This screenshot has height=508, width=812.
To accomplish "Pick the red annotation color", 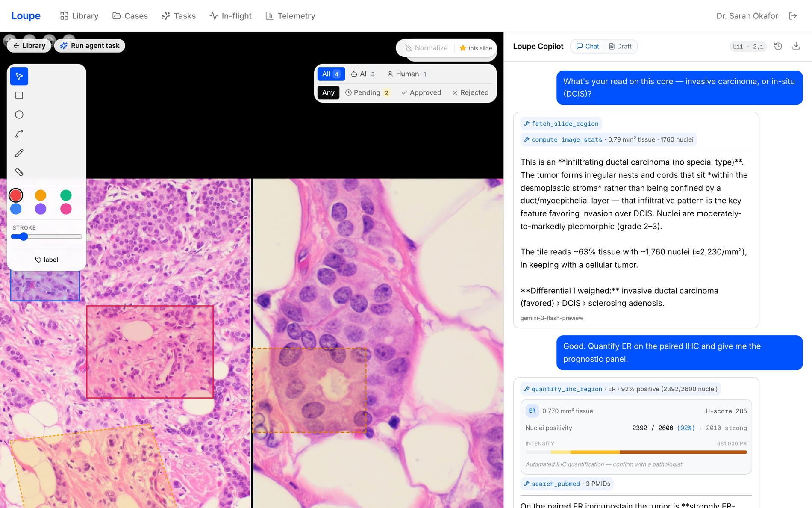I will point(16,195).
